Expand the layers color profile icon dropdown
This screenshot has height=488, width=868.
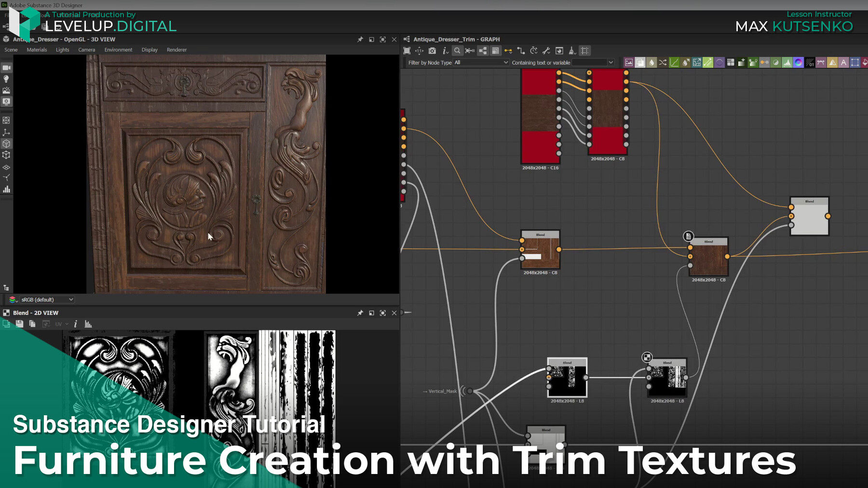click(x=13, y=300)
